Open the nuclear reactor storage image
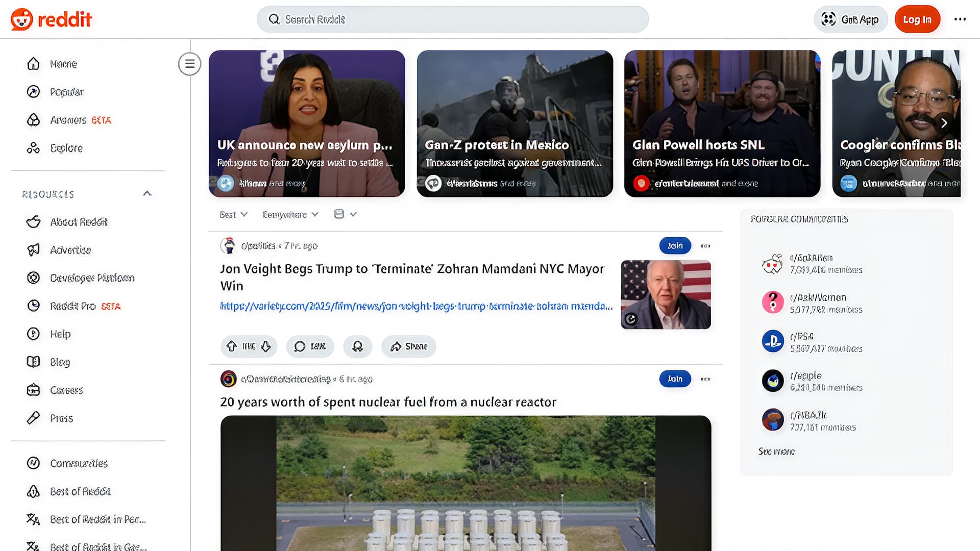The height and width of the screenshot is (551, 980). tap(465, 483)
